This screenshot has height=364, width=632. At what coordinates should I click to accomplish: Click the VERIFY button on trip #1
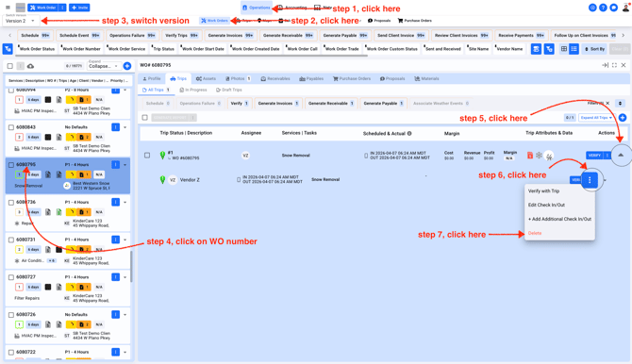click(x=594, y=156)
